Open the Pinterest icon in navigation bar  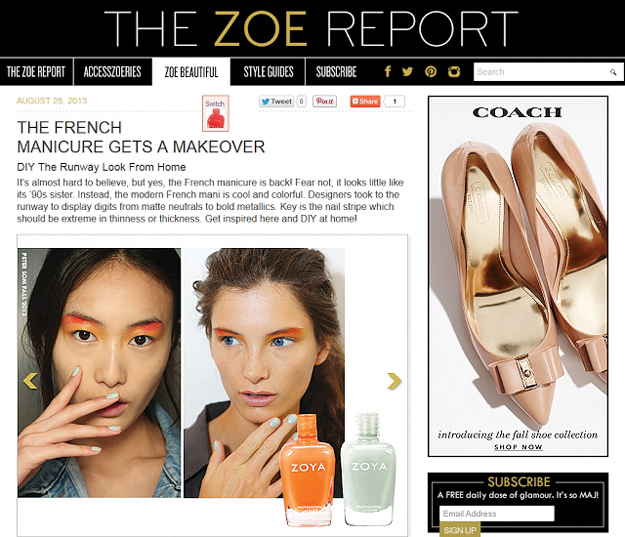point(430,72)
